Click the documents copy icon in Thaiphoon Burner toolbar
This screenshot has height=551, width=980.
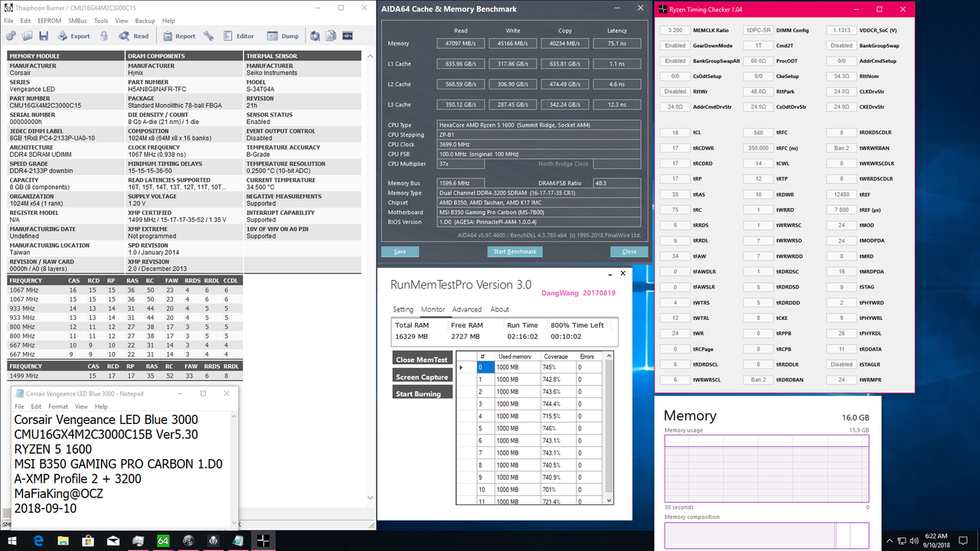[x=330, y=36]
